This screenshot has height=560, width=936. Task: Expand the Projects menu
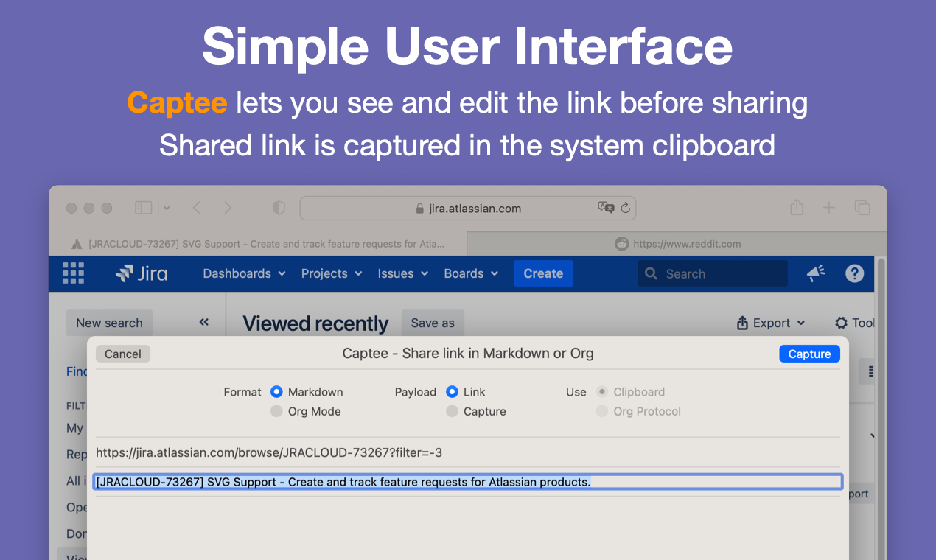point(332,273)
